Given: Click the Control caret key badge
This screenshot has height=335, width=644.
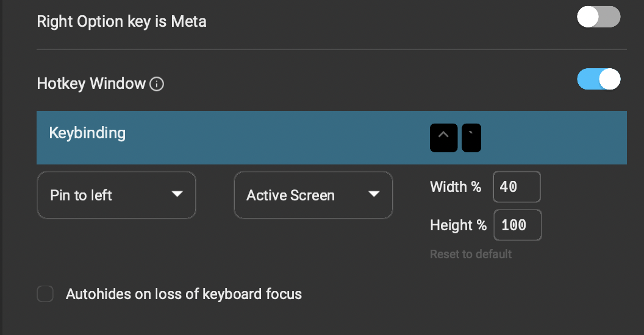Looking at the screenshot, I should [x=443, y=138].
